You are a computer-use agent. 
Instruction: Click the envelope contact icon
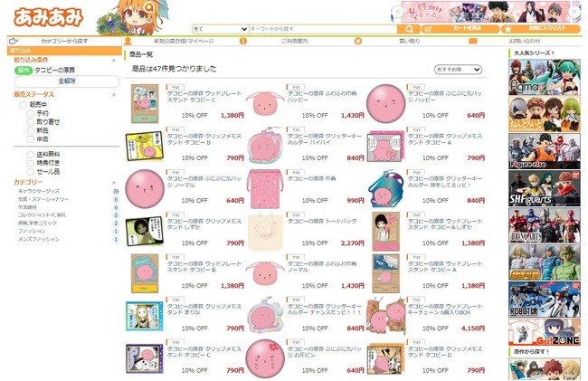[x=473, y=41]
